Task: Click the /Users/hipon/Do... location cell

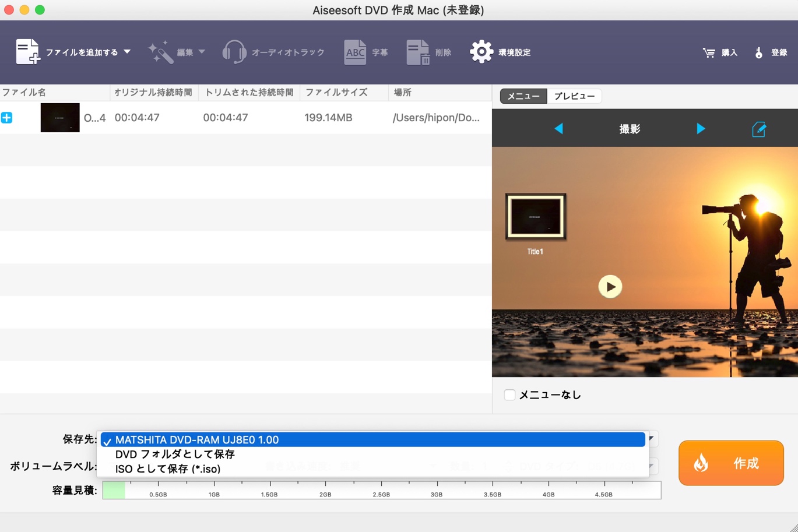Action: coord(436,118)
